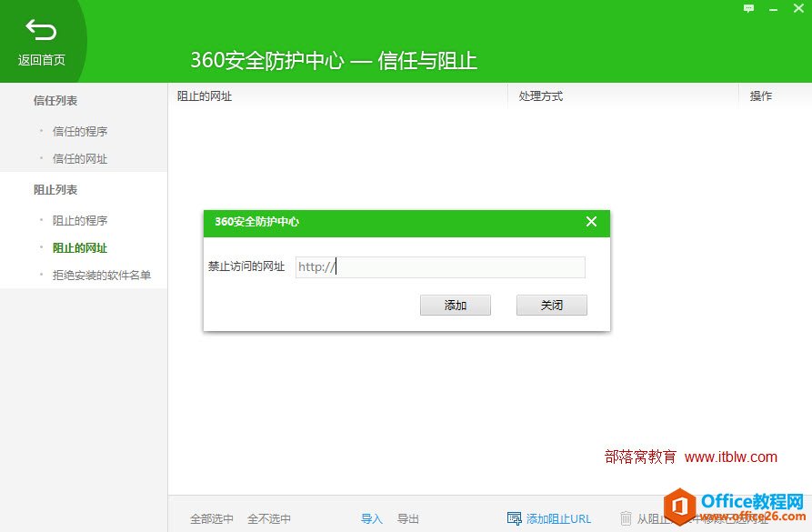Click the 添加阻止URL list icon
812x532 pixels.
click(515, 518)
